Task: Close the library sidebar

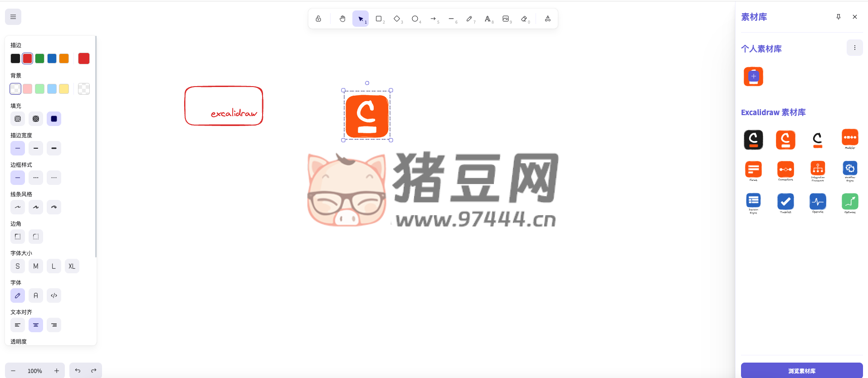Action: coord(855,17)
